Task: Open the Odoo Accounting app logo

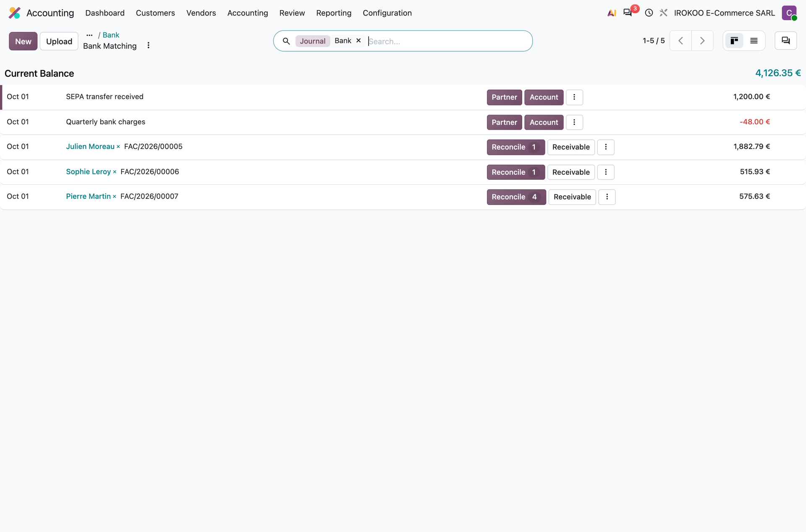Action: tap(14, 13)
